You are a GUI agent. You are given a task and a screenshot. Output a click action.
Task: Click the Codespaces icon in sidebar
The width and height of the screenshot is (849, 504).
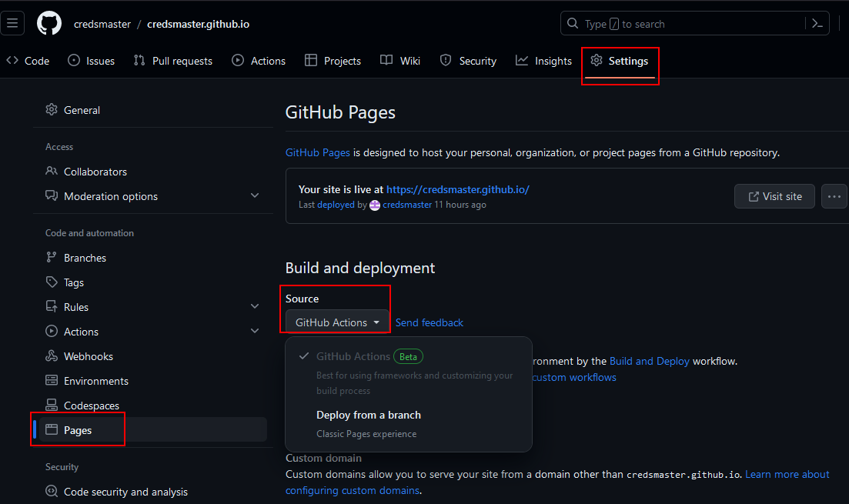tap(52, 405)
